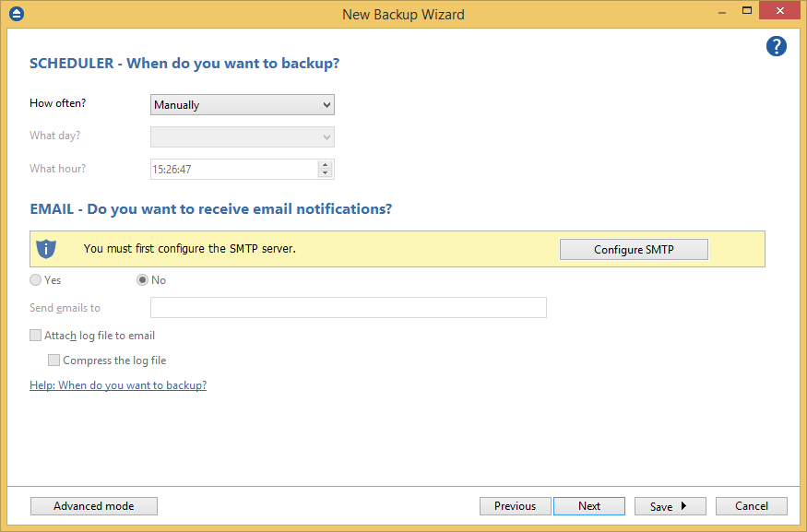
Task: Open the When do you want to backup help link
Action: tap(118, 384)
